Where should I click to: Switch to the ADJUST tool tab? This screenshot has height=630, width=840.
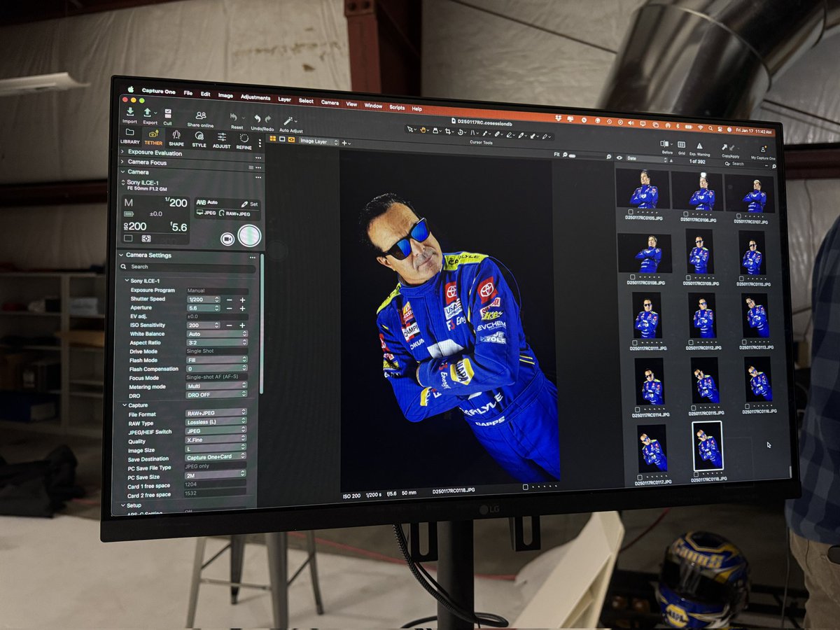point(222,141)
